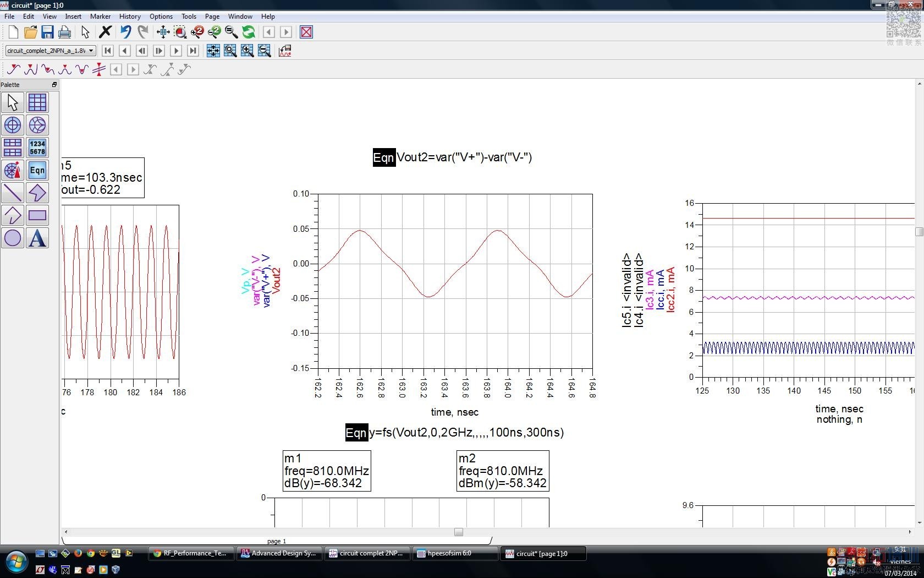Viewport: 924px width, 578px height.
Task: Switch to circuit complet 2NP... taskbar window
Action: point(367,554)
